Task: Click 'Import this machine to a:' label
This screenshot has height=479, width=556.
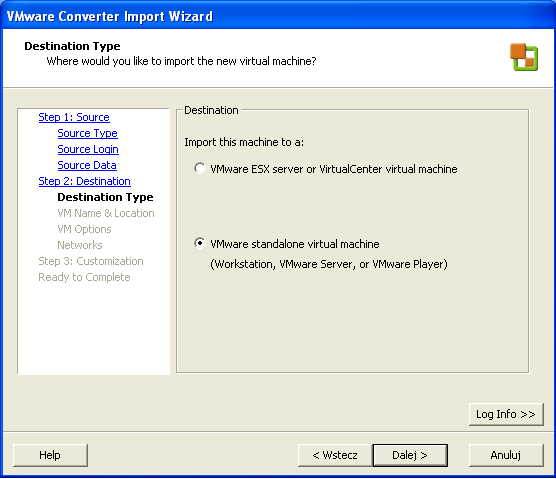Action: (x=244, y=142)
